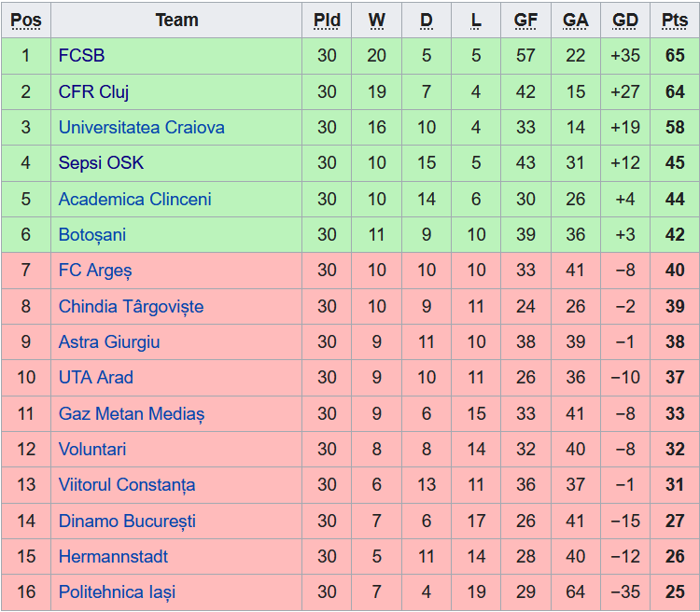Open the Universitatea Craiova link
700x612 pixels.
pyautogui.click(x=142, y=127)
